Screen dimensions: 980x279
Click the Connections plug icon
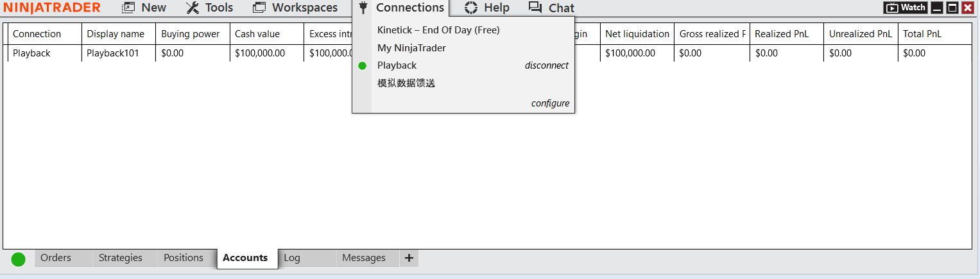(x=363, y=8)
